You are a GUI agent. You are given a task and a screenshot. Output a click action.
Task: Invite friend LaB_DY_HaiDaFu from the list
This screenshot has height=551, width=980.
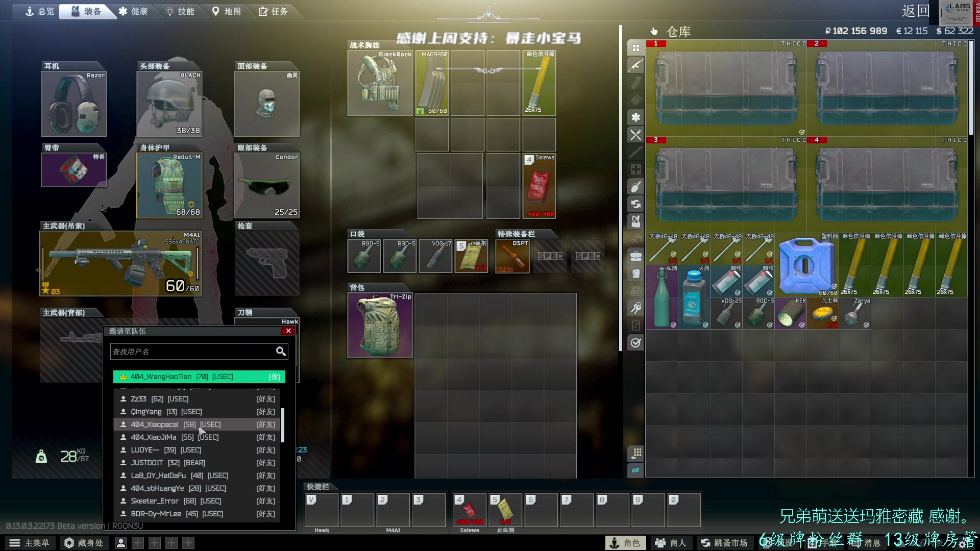198,475
